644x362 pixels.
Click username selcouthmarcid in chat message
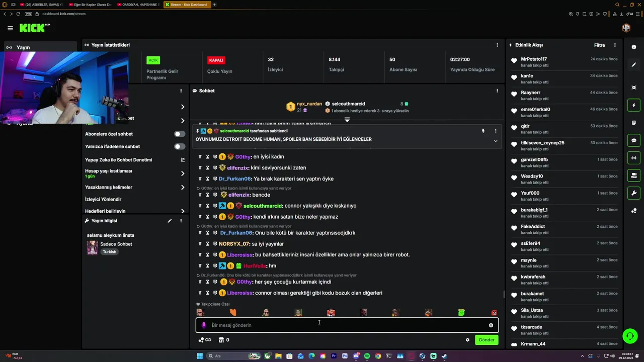click(x=263, y=206)
